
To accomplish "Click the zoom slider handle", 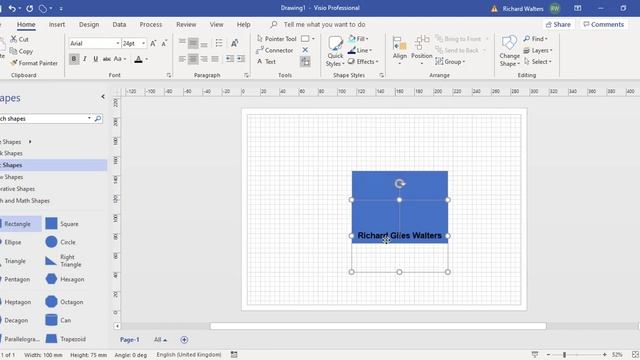I will [564, 355].
